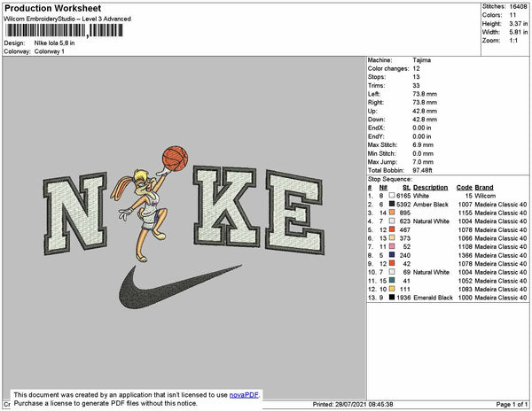Open the novaPDF link in the notice
Image resolution: width=532 pixels, height=411 pixels.
click(x=244, y=395)
